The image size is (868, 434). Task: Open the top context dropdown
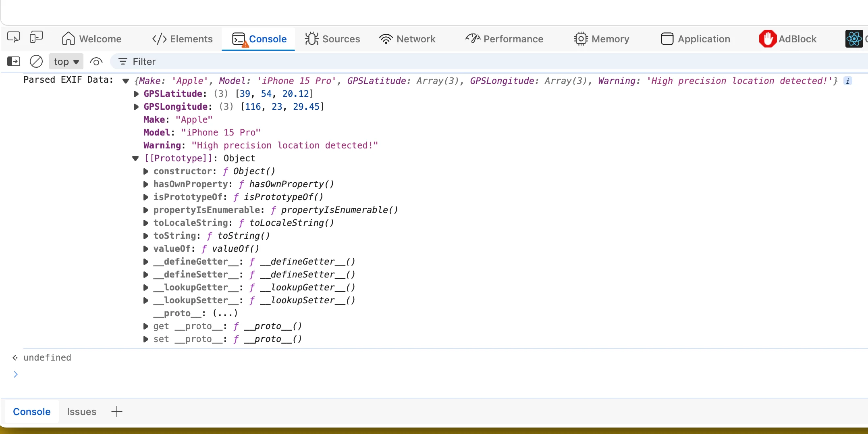66,61
